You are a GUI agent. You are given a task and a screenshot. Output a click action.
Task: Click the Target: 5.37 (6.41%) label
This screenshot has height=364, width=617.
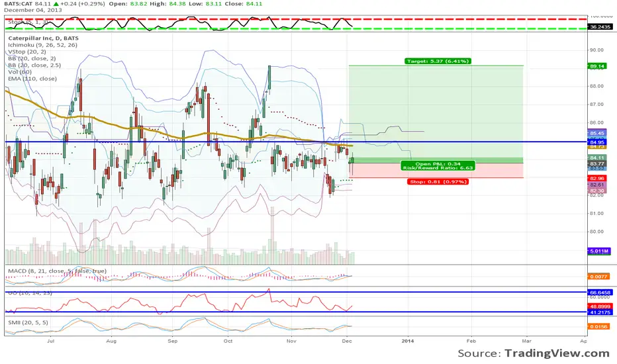438,61
